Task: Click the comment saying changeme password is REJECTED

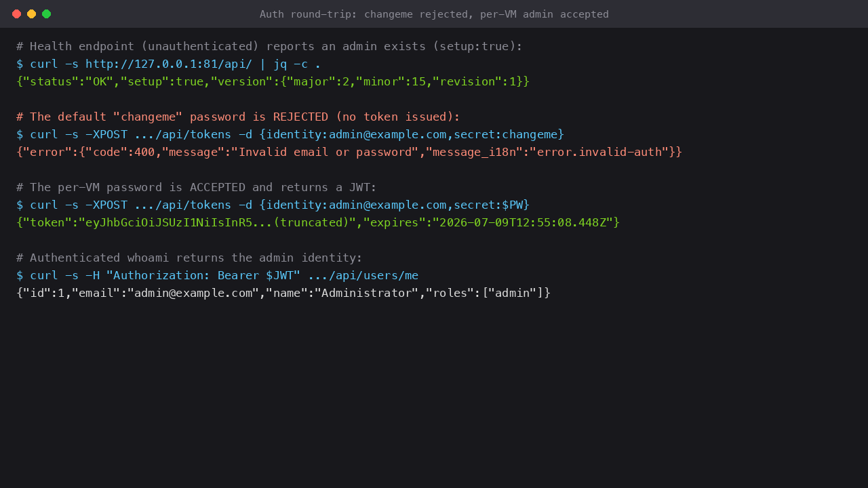Action: 238,117
